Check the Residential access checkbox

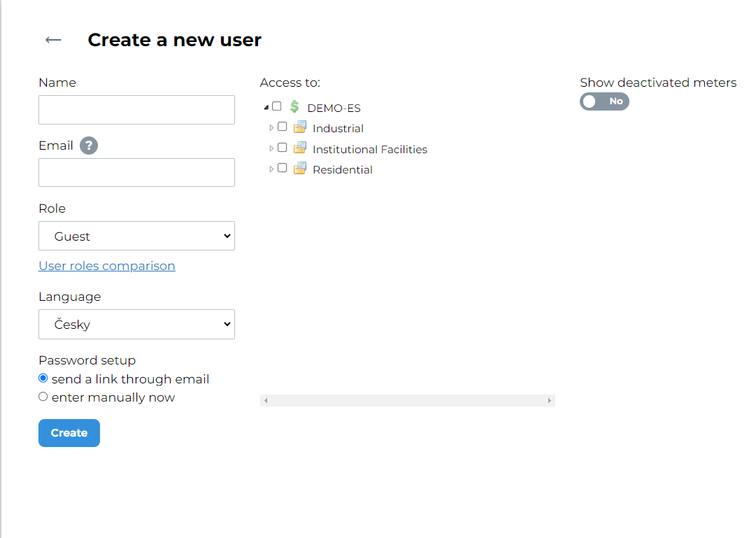click(x=283, y=168)
